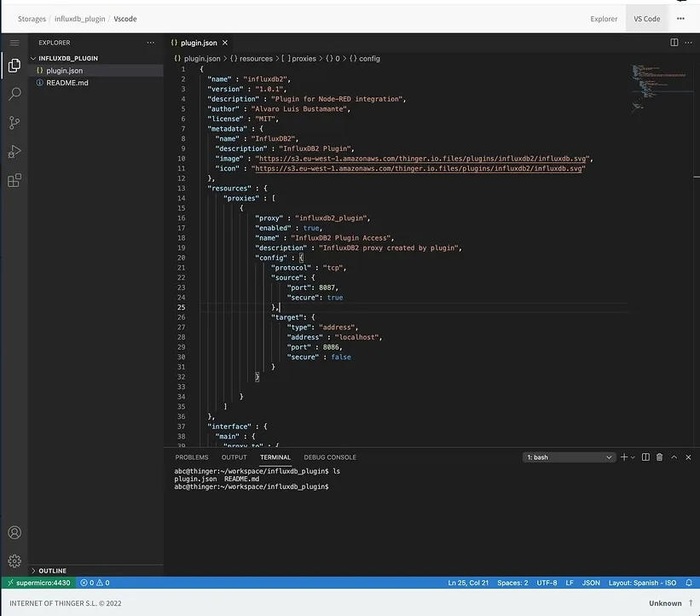Click the errors and warnings count in status bar
Screen dimensions: 700x616
coord(95,583)
